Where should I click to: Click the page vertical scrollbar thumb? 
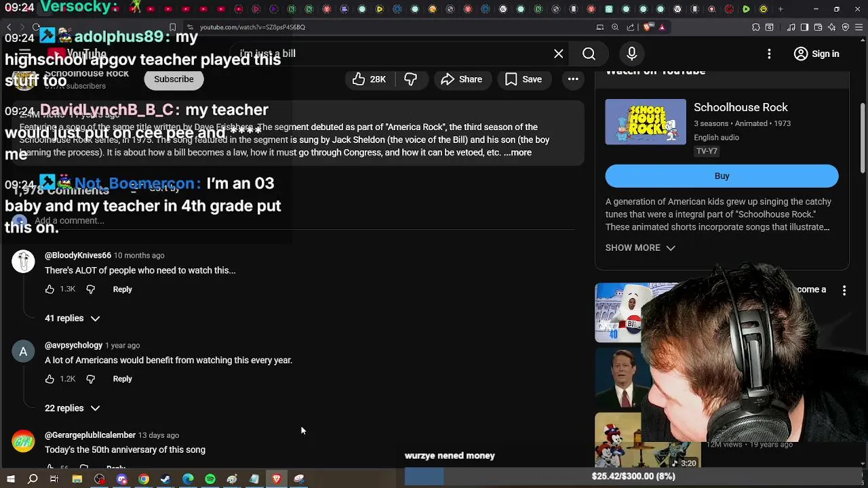pos(863,138)
